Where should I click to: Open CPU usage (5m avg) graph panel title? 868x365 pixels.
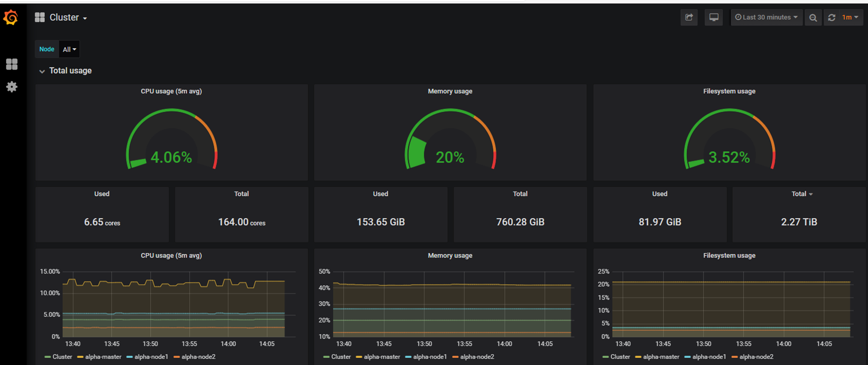[x=171, y=256]
